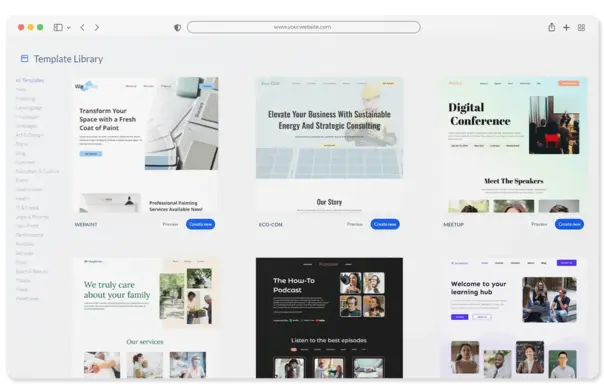Click the Template Library window icon
The image size is (604, 387).
(24, 59)
